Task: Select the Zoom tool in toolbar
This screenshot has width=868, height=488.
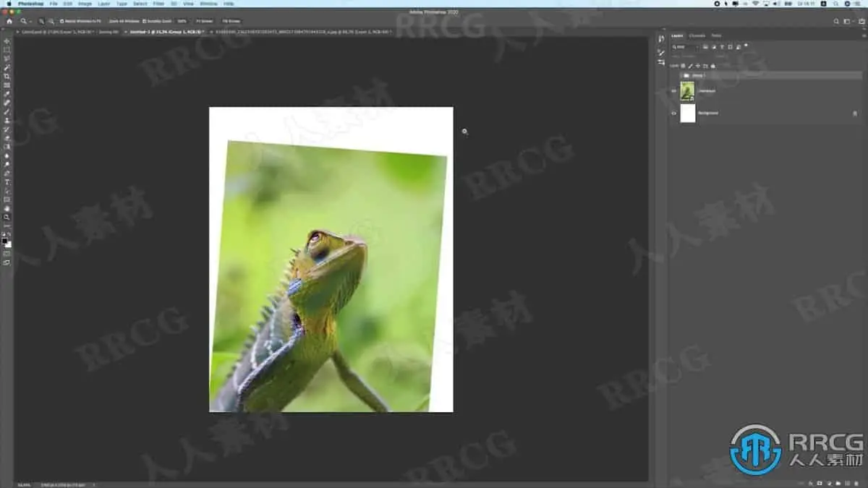Action: [x=7, y=217]
